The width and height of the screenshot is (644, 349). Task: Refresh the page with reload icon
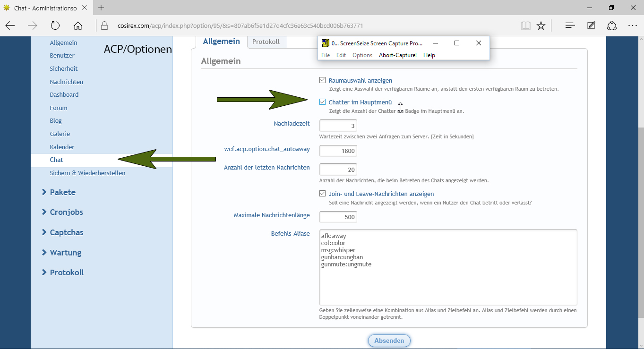pyautogui.click(x=55, y=26)
